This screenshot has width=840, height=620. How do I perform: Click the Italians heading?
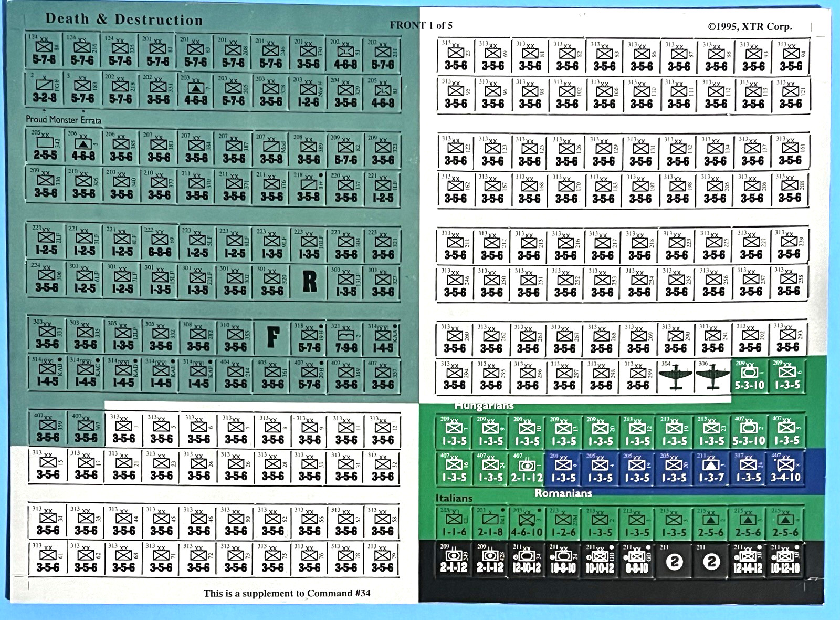coord(454,498)
